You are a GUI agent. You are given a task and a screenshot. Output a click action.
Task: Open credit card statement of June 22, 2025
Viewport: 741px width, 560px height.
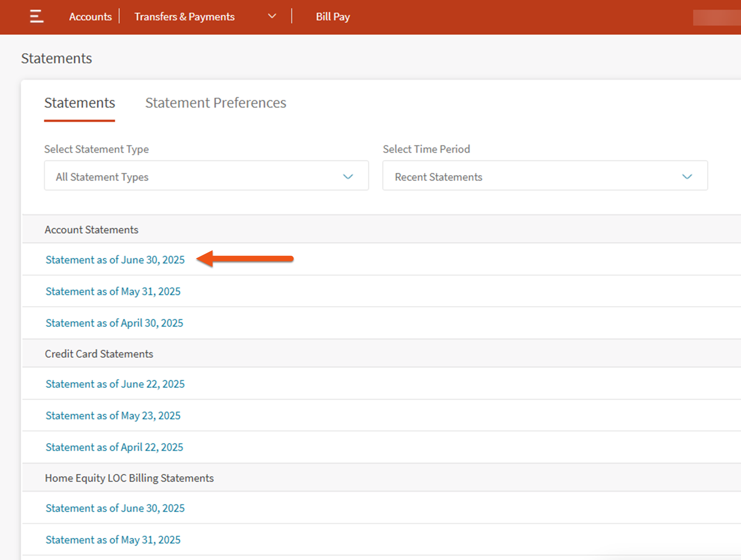coord(115,384)
